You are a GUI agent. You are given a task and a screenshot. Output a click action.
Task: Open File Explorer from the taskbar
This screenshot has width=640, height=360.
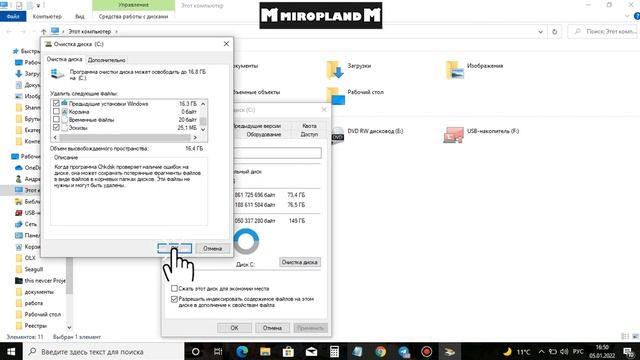click(x=265, y=351)
